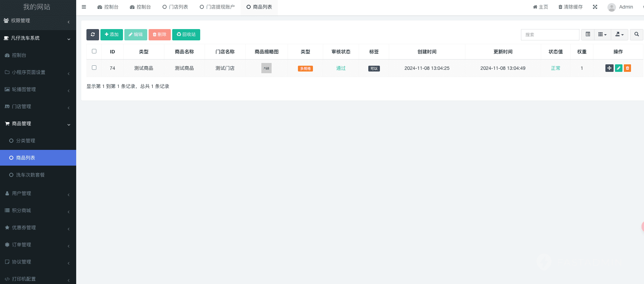The image size is (644, 284).
Task: Open the export data dropdown
Action: [x=619, y=35]
